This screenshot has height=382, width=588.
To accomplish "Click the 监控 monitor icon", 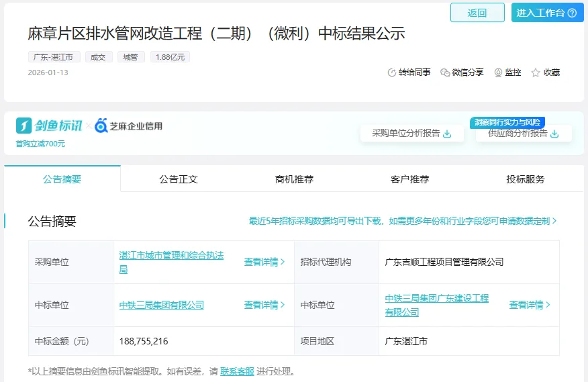I will coord(498,73).
